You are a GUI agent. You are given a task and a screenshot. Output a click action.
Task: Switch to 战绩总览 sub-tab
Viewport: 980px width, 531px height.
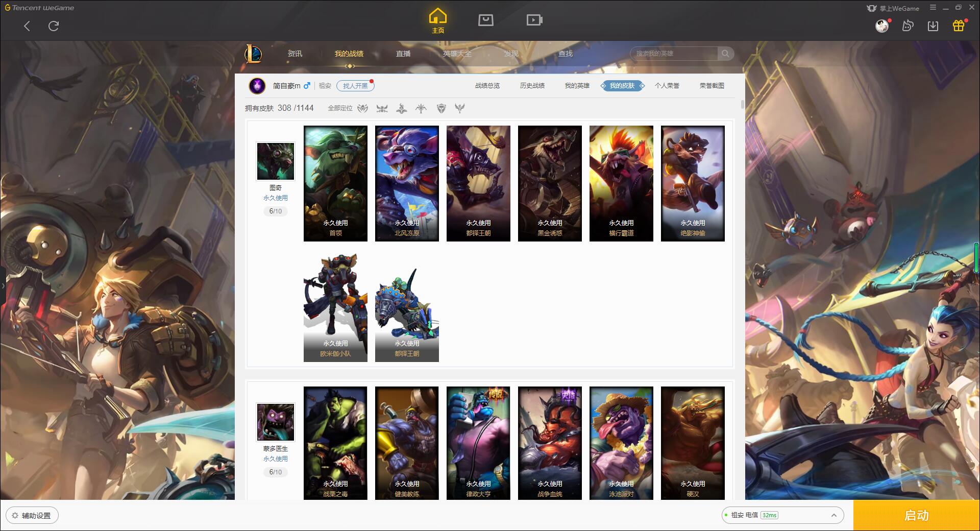(x=487, y=86)
